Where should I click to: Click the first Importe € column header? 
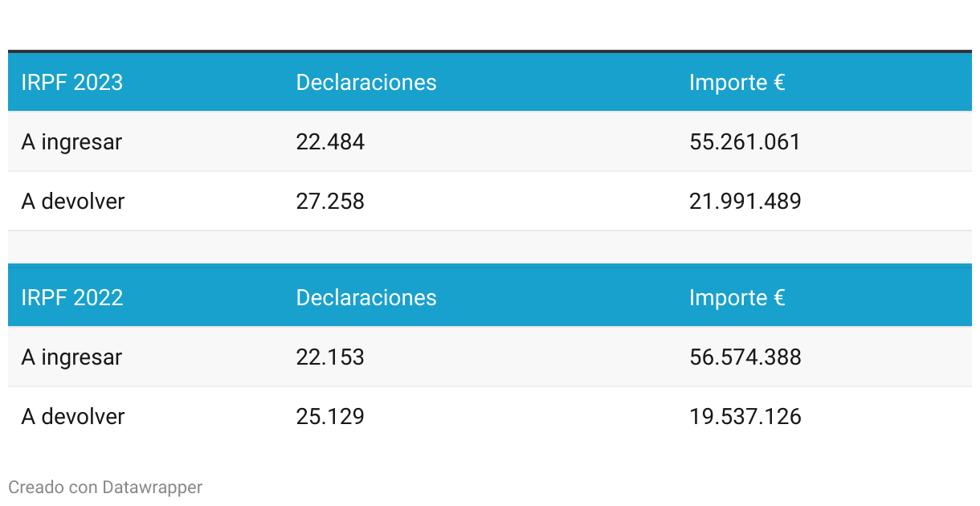[737, 82]
